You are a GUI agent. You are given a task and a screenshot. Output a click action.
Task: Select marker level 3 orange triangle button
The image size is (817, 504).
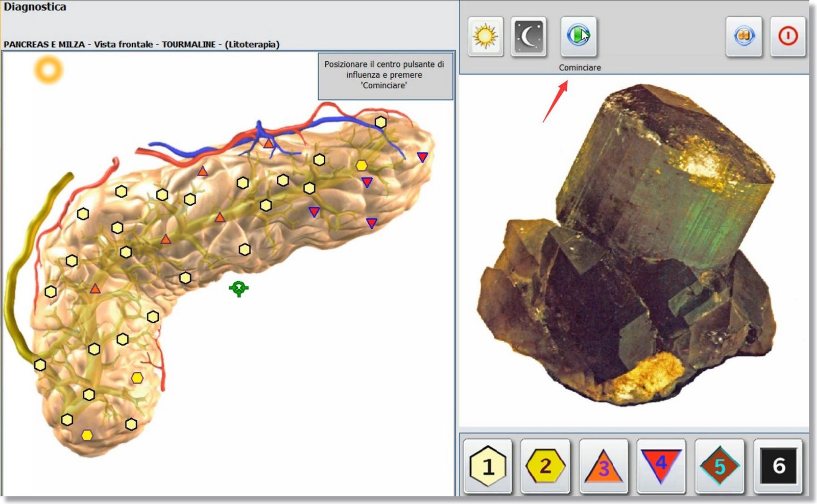[604, 466]
